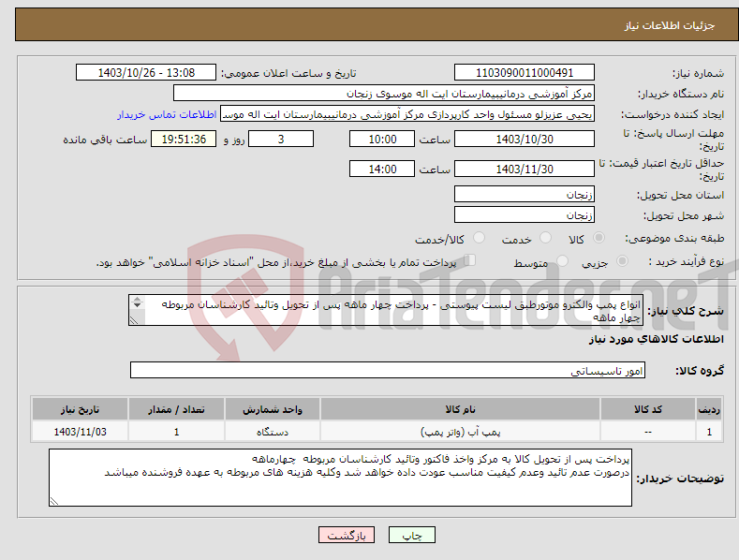Click the price validity time 14:00
The image size is (739, 560).
point(382,169)
